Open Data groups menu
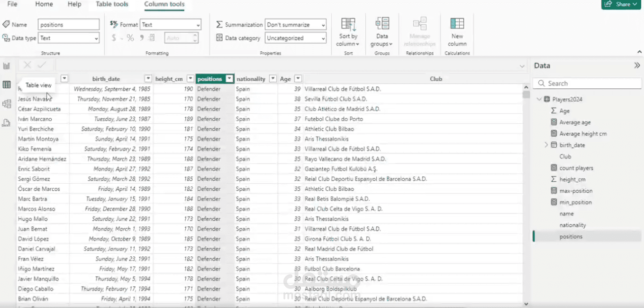 (382, 32)
